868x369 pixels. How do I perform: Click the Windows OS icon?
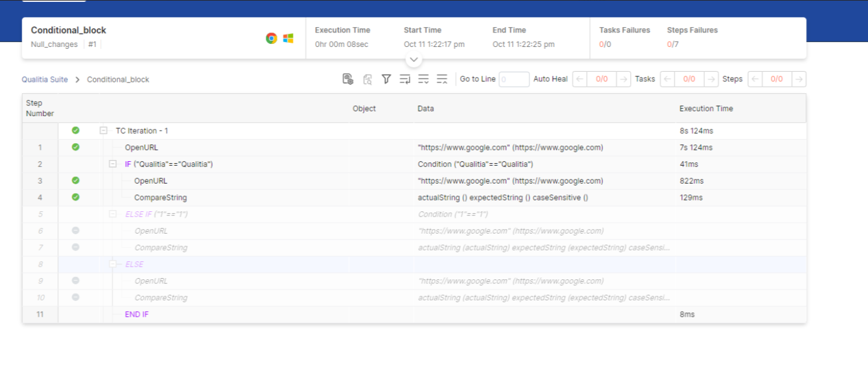(289, 38)
